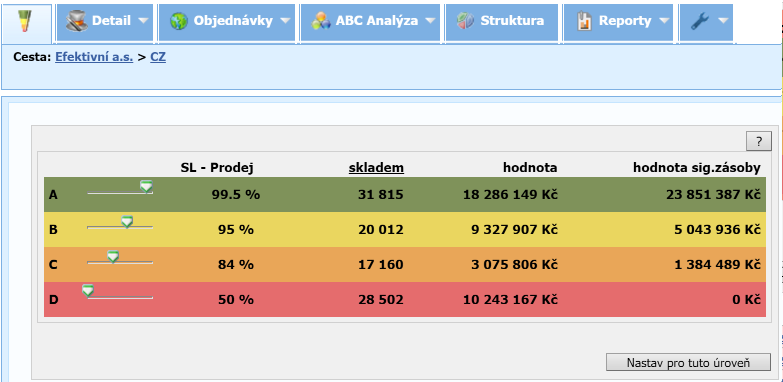Click the row A category label
This screenshot has width=783, height=382.
click(x=53, y=195)
